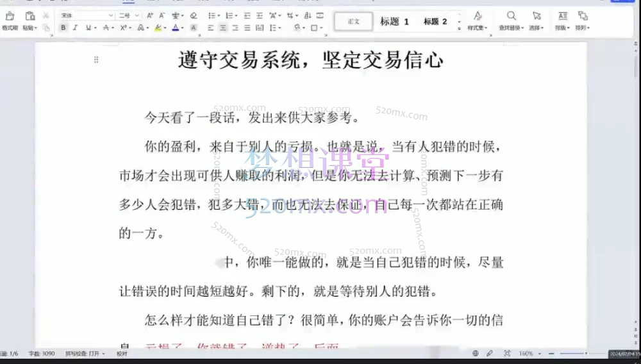
Task: Click the decrease indent icon
Action: coord(247,15)
